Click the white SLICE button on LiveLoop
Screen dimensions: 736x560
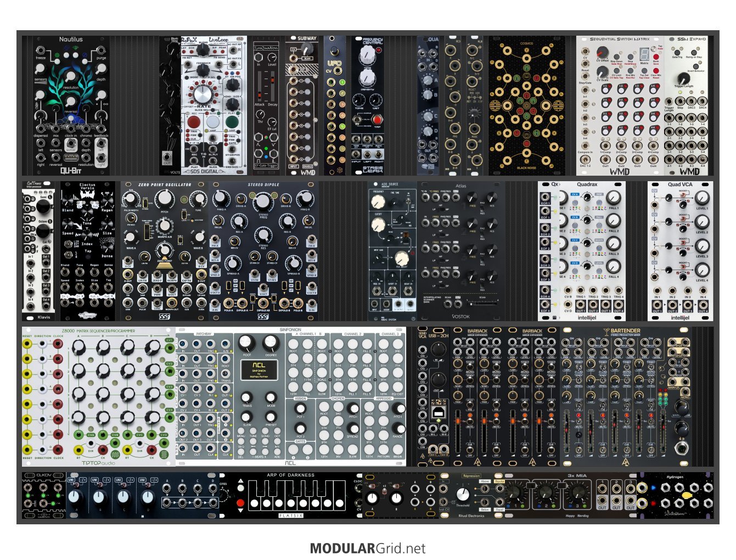point(212,122)
